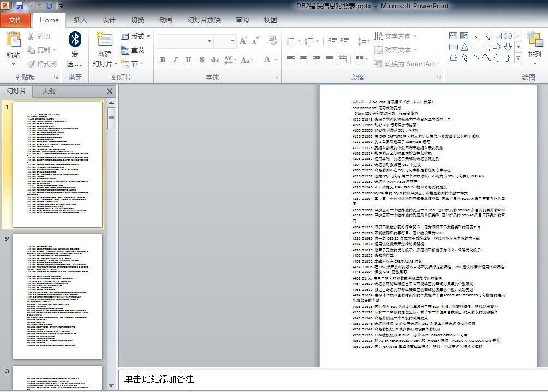Image resolution: width=548 pixels, height=392 pixels.
Task: Open the 视图 (View) ribbon tab
Action: [271, 20]
